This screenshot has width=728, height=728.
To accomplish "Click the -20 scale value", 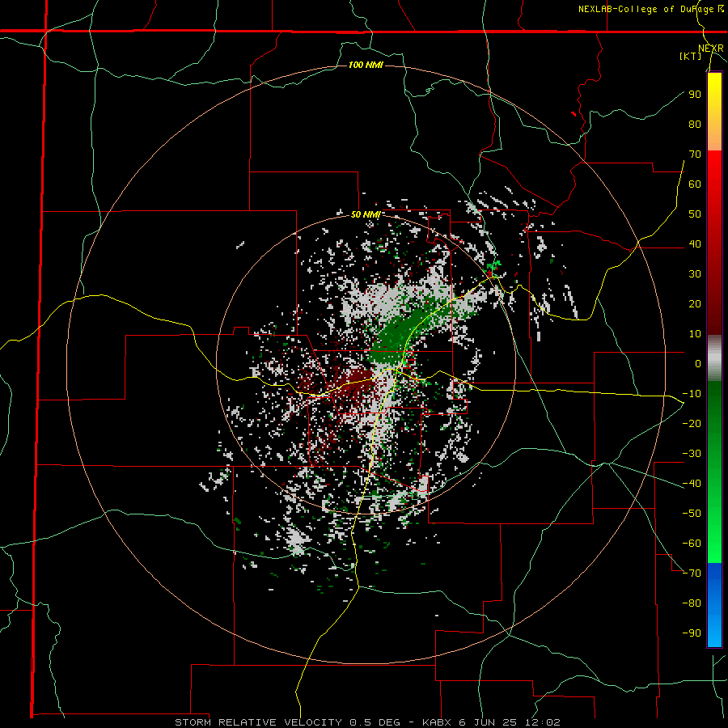I will click(x=692, y=423).
